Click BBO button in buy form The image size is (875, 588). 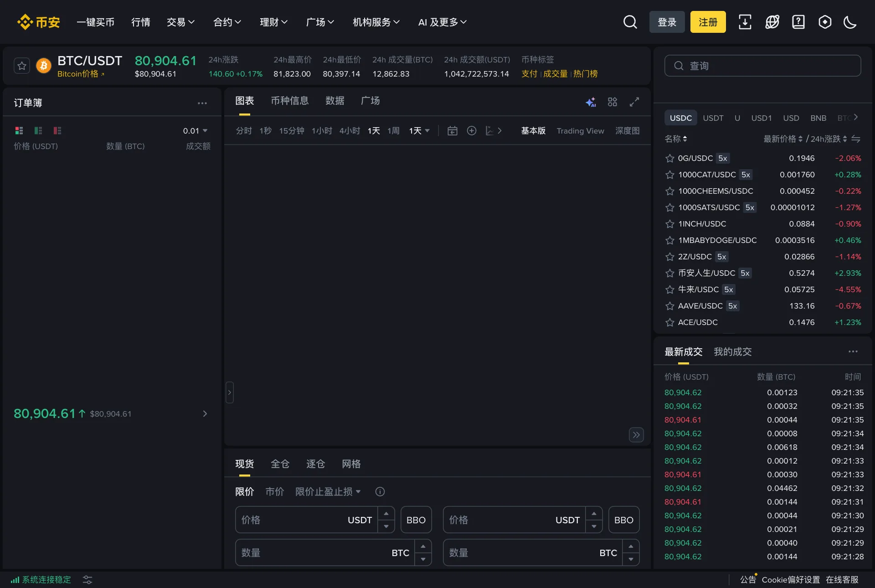pos(416,520)
